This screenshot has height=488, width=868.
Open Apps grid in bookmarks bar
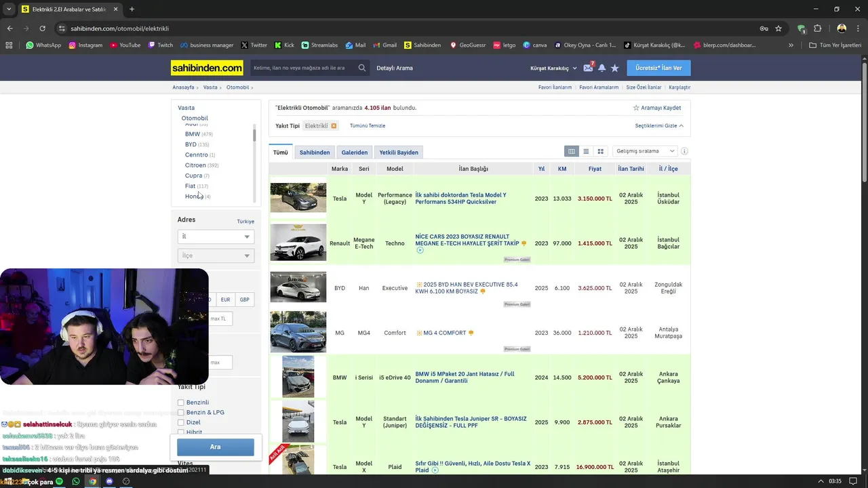point(9,45)
